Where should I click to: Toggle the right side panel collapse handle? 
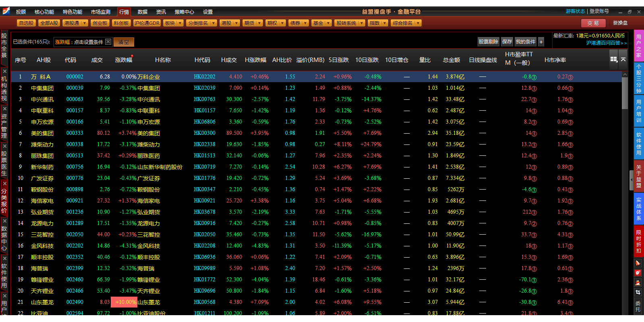point(631,181)
